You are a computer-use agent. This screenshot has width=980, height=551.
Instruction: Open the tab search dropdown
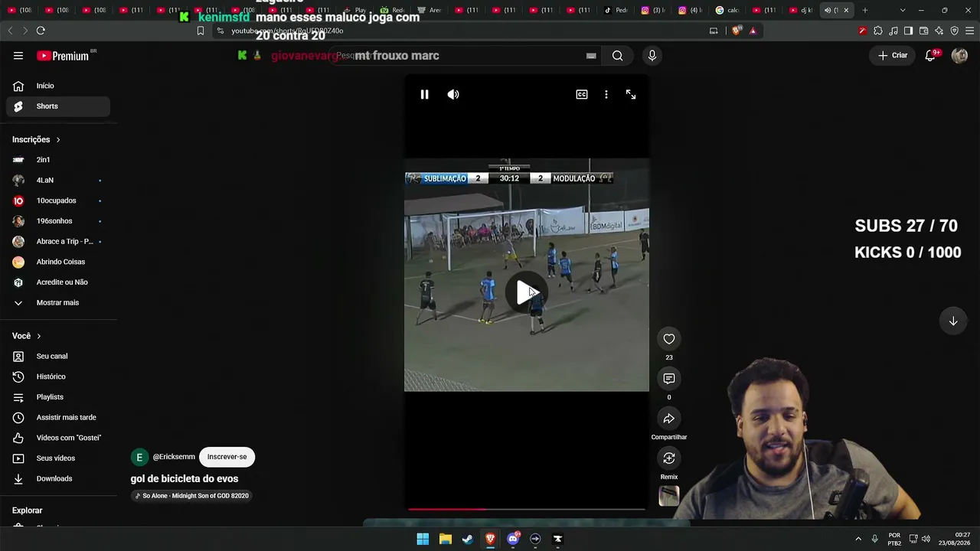pos(903,10)
